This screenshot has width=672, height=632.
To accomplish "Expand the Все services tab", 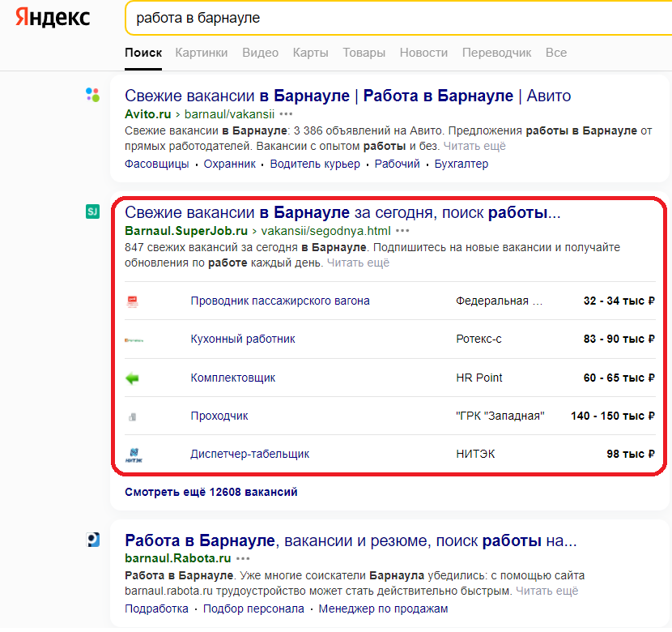I will click(556, 53).
